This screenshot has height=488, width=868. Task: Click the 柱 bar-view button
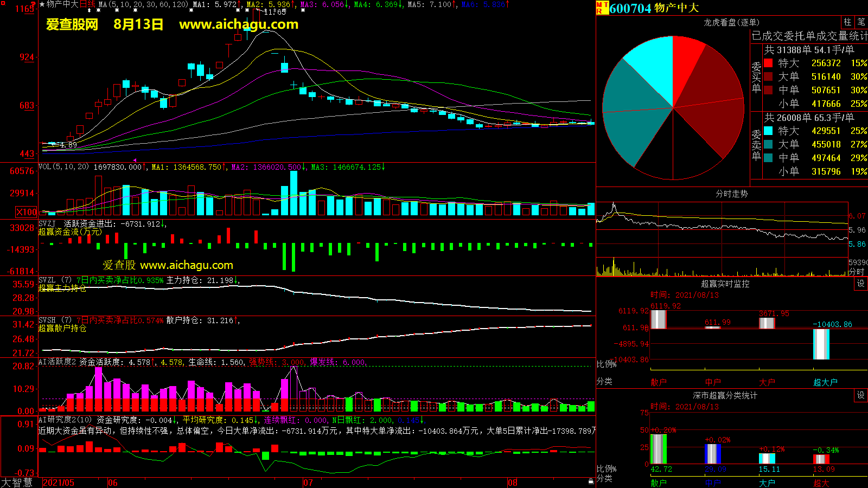[847, 22]
